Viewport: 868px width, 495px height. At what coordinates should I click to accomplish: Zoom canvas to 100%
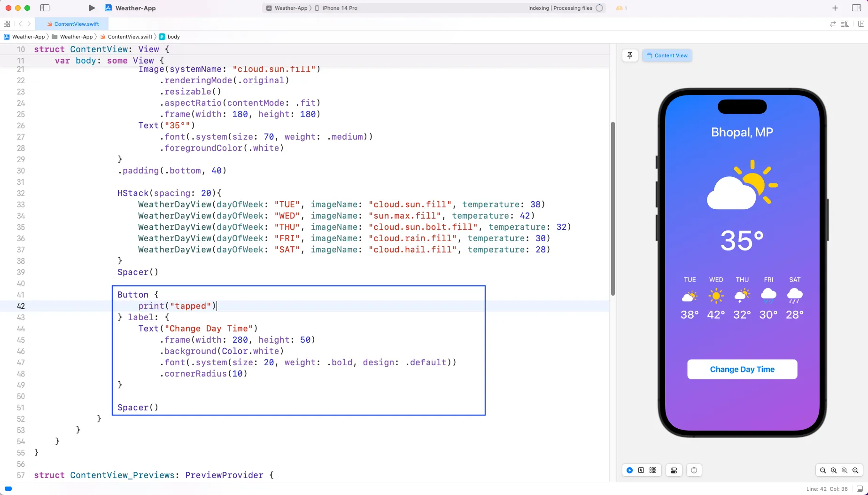click(x=834, y=470)
